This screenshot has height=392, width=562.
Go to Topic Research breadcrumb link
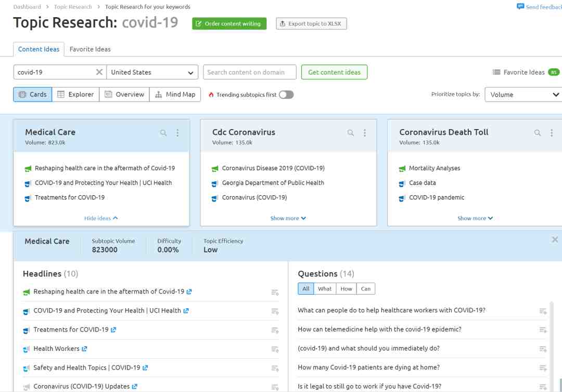73,7
